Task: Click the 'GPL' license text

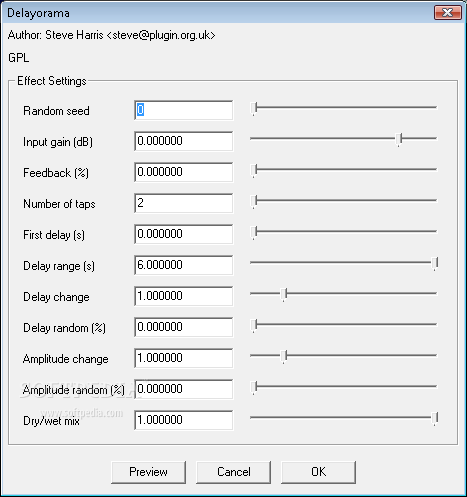Action: coord(19,58)
